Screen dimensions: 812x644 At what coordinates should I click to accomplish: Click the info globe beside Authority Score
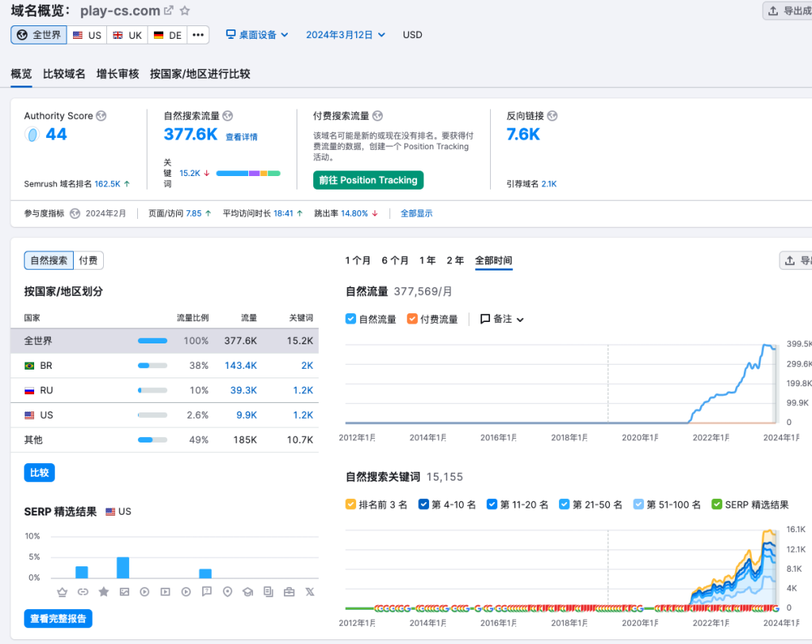[101, 116]
